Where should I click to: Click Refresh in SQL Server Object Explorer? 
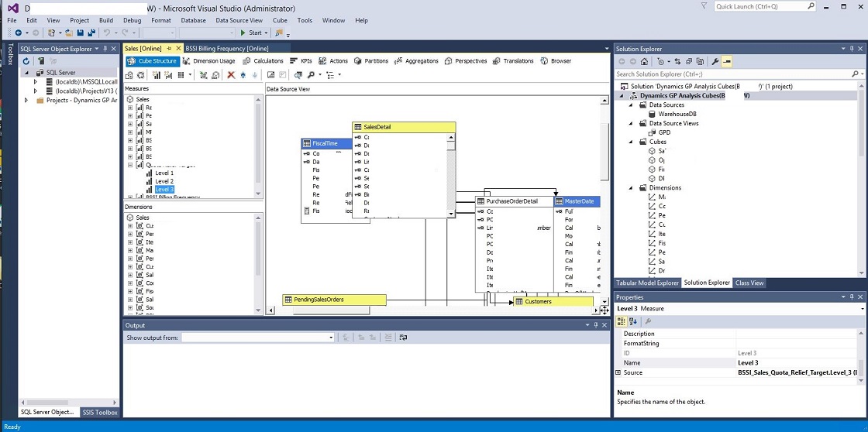click(x=26, y=61)
